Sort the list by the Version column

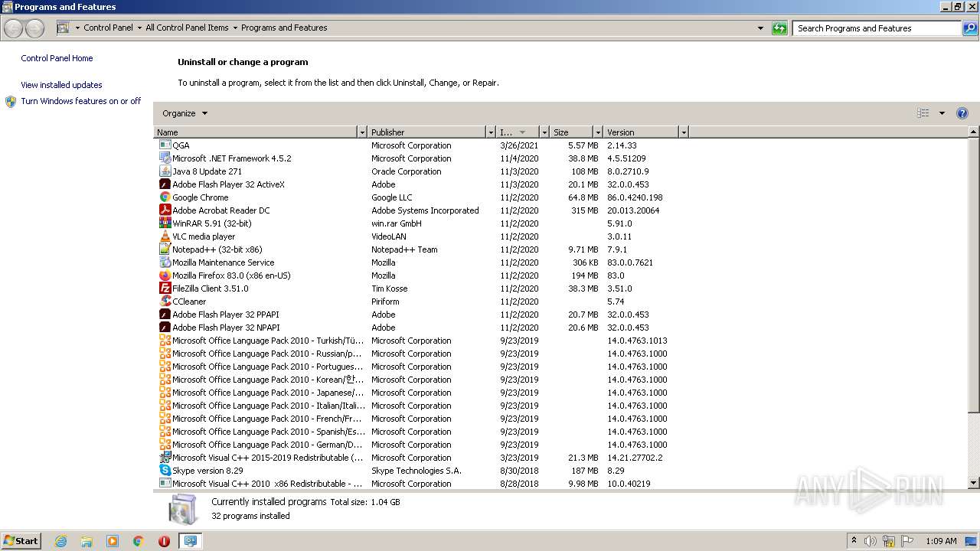(642, 132)
